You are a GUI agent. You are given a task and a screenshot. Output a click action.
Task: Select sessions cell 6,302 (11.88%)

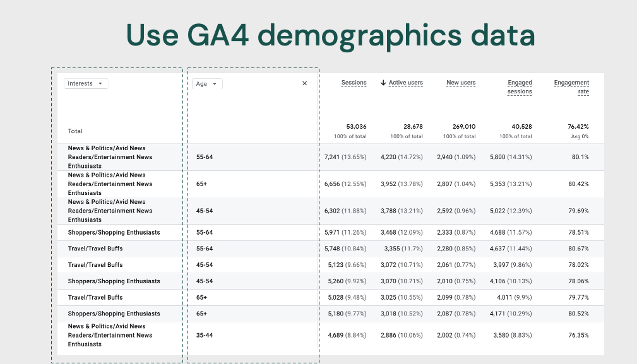[x=345, y=211]
